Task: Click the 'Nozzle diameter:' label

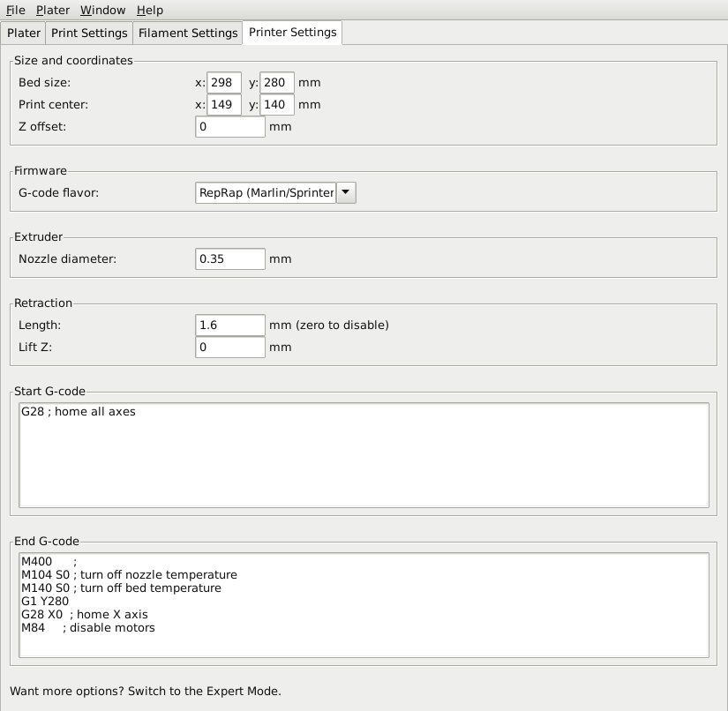Action: point(67,259)
